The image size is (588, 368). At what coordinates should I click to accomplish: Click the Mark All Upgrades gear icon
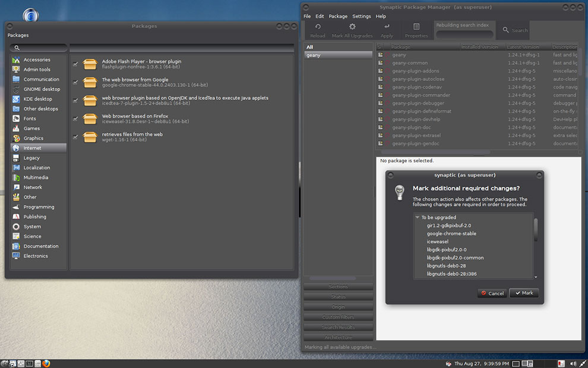tap(352, 27)
